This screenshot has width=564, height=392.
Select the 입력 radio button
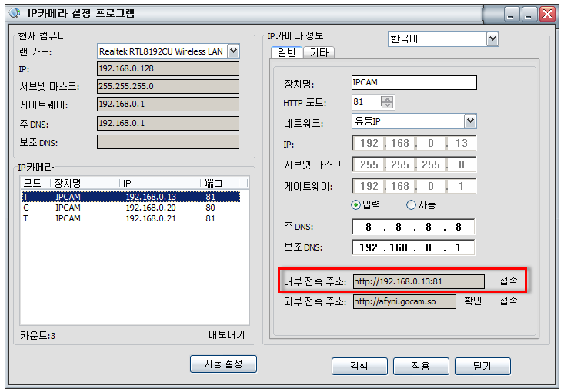pos(355,204)
